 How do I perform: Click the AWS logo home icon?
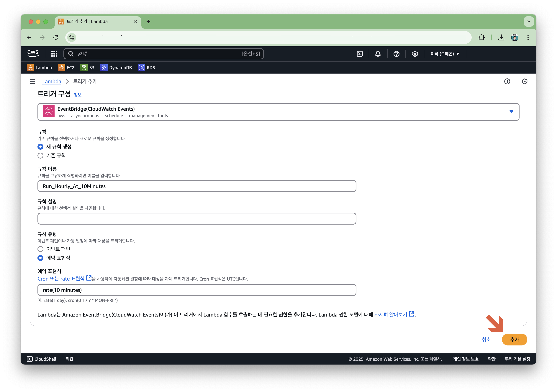33,54
